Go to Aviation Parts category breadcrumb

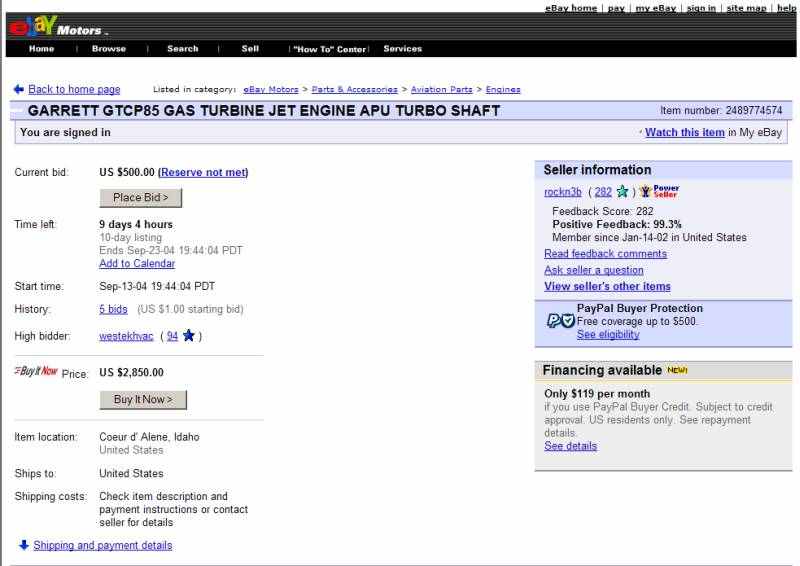(441, 90)
